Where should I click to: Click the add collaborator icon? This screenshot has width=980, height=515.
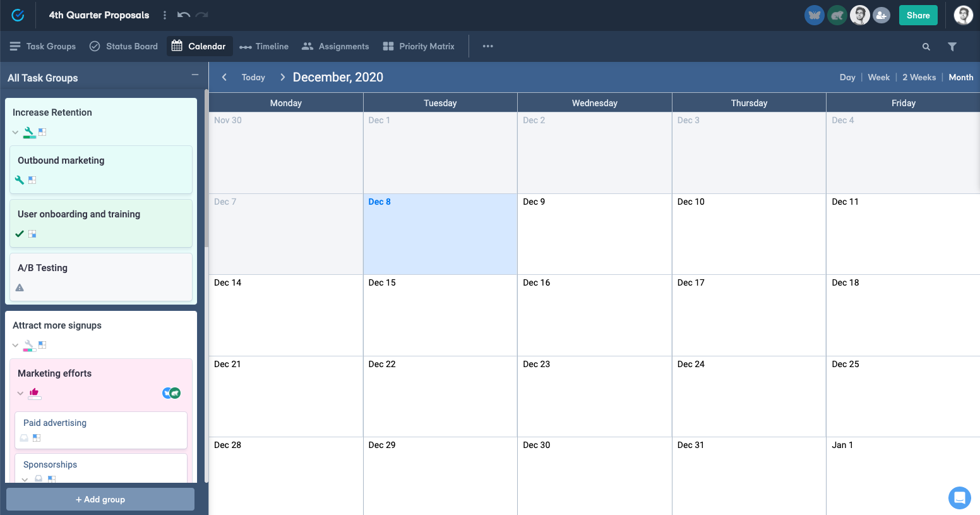881,15
